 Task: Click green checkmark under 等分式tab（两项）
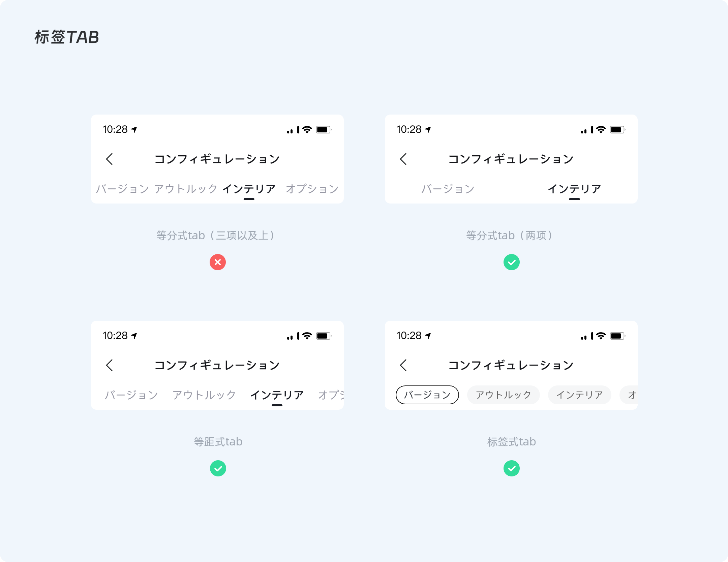coord(512,262)
